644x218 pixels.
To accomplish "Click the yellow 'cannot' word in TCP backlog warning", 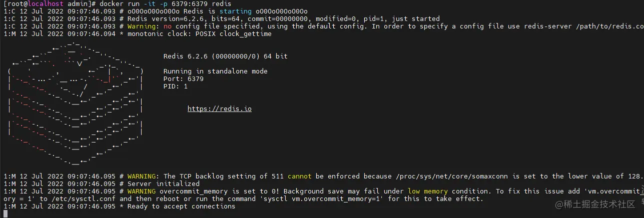I will [299, 176].
